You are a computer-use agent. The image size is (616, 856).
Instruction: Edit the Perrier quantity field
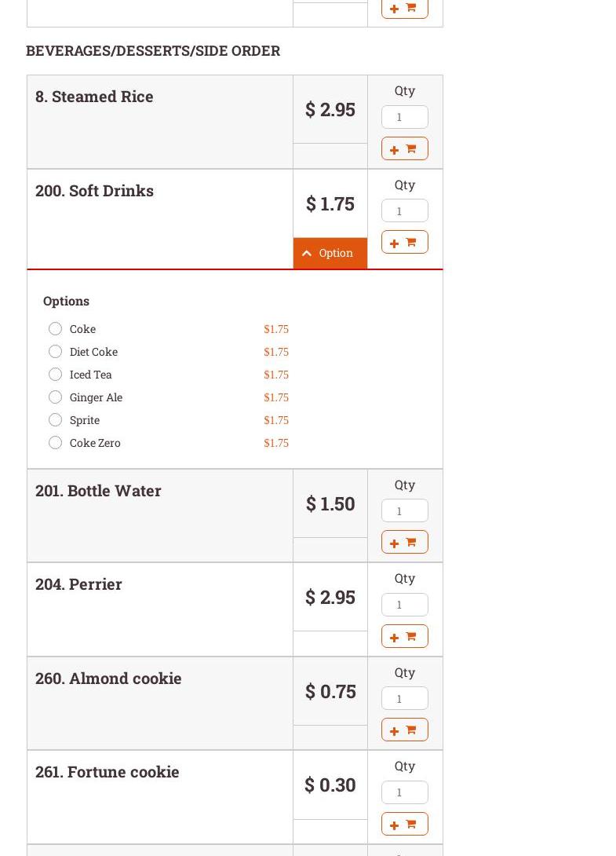point(404,605)
